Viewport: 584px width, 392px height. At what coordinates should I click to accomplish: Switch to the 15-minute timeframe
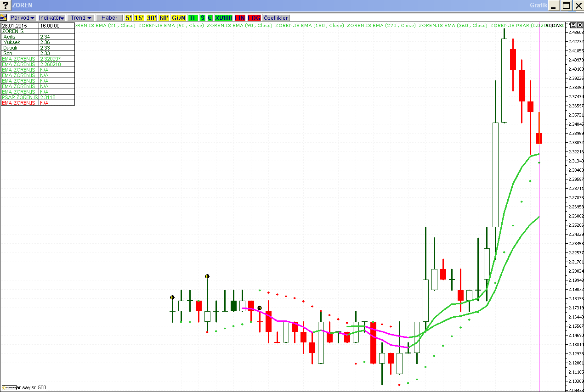(x=139, y=17)
